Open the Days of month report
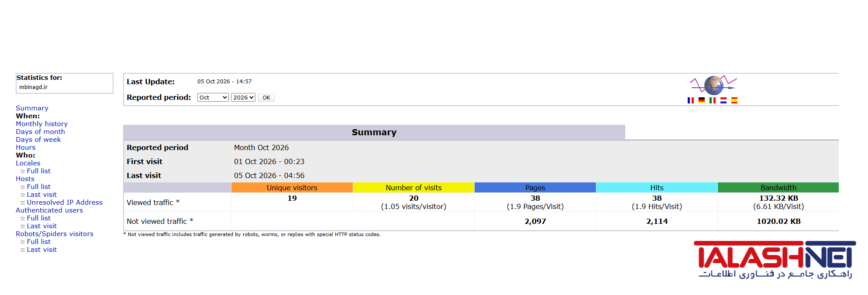868x295 pixels. pos(40,132)
